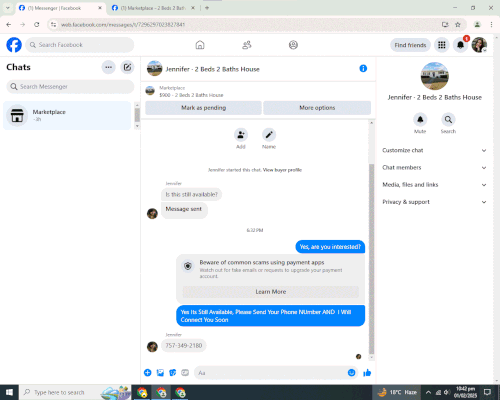Screen dimensions: 500x400
Task: Click the 'Is this still available?' message
Action: tap(191, 194)
